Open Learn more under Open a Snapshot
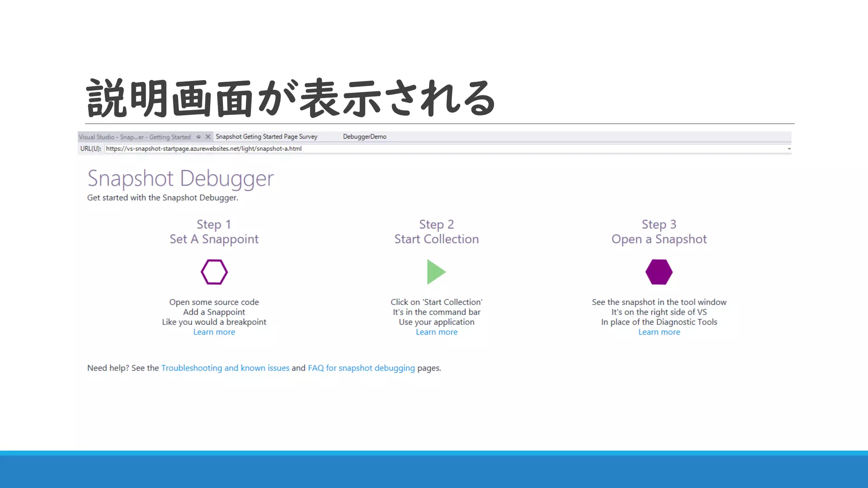Viewport: 868px width, 488px height. point(659,332)
